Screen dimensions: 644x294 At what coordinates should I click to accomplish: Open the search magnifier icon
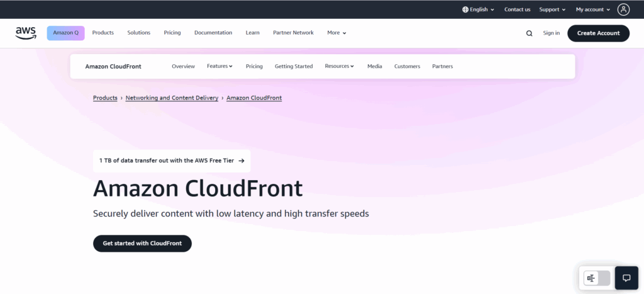(529, 33)
